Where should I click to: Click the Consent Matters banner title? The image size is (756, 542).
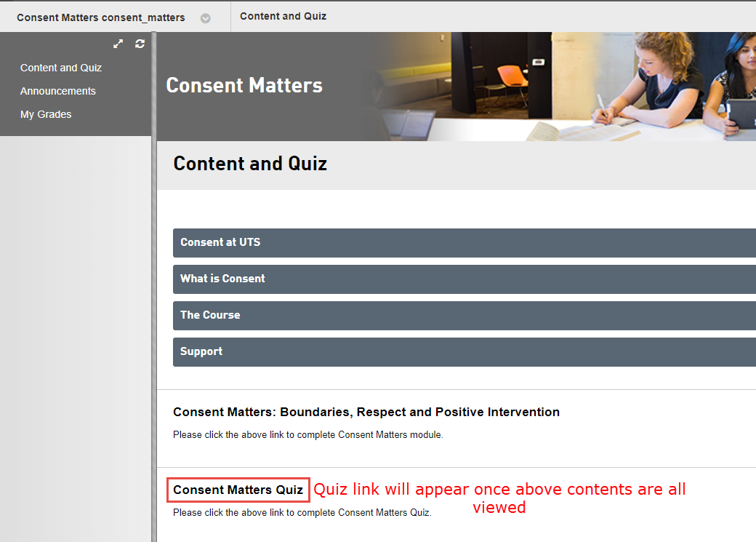pos(244,86)
